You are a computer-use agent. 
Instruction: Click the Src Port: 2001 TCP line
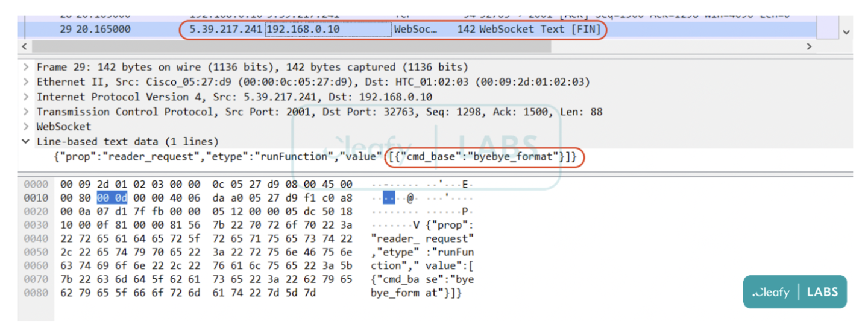click(319, 112)
